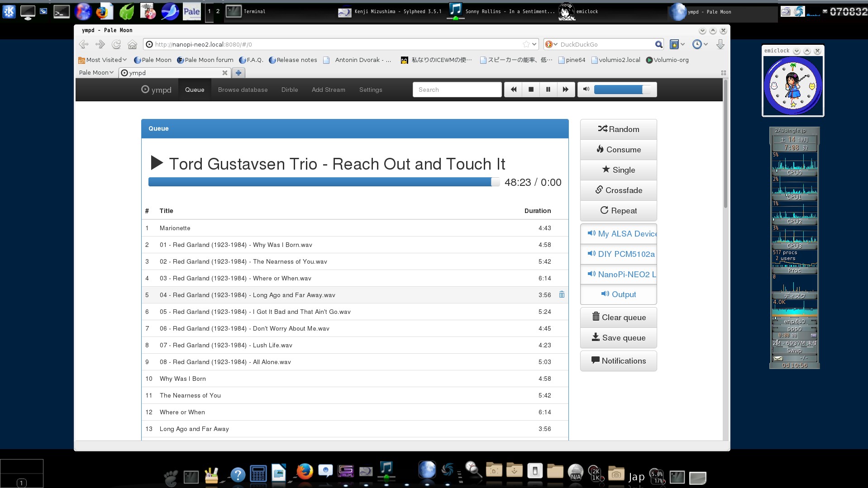868x488 pixels.
Task: Skip to the next track icon
Action: click(565, 89)
